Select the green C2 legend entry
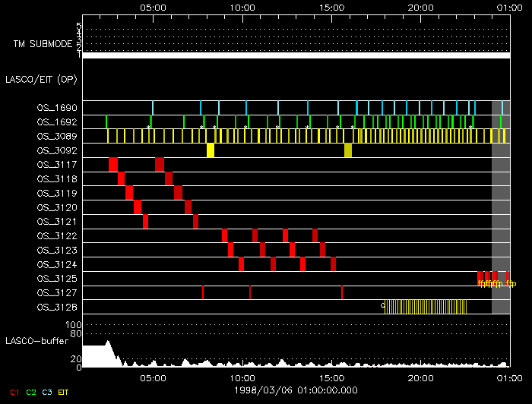Screen dimensions: 532x404 [31, 392]
